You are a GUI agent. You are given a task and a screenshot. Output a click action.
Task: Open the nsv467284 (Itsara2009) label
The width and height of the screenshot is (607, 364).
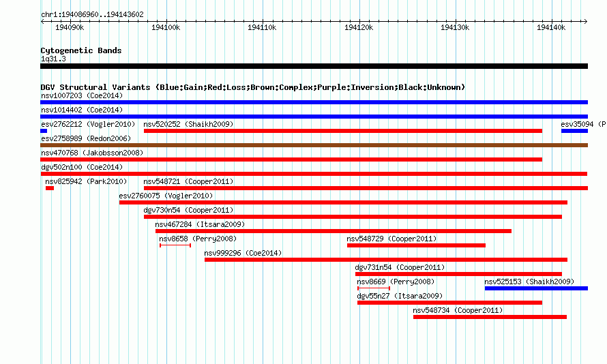pyautogui.click(x=200, y=224)
